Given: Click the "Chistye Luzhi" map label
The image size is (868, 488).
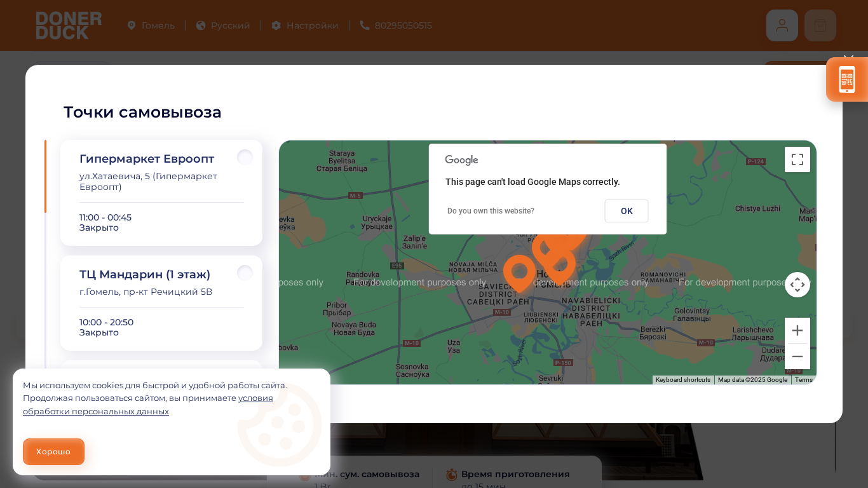Looking at the screenshot, I should click(757, 208).
